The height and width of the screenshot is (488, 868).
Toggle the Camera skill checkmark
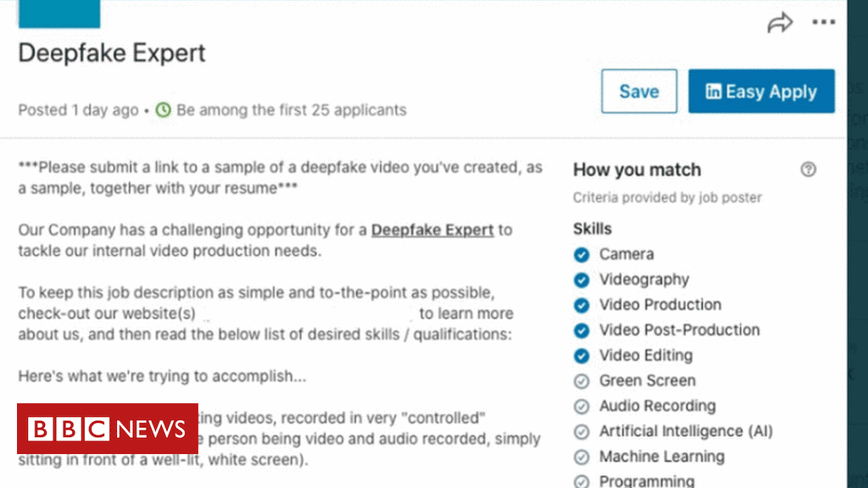[x=581, y=254]
